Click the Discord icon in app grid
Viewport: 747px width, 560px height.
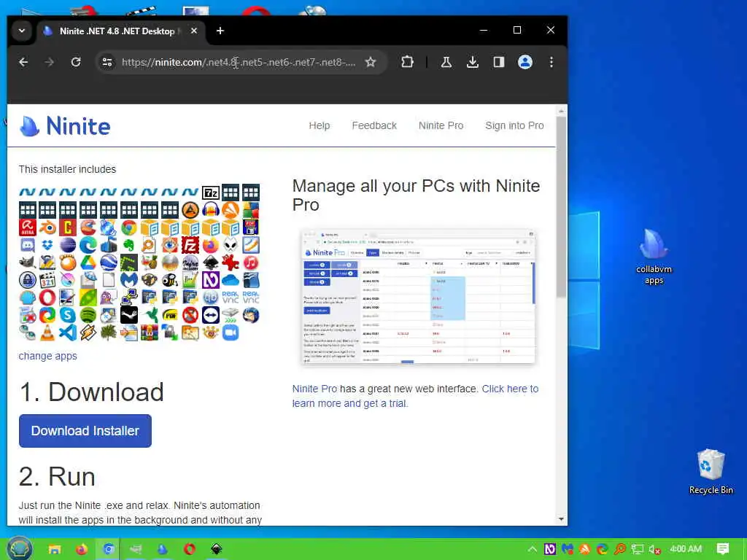pyautogui.click(x=27, y=245)
